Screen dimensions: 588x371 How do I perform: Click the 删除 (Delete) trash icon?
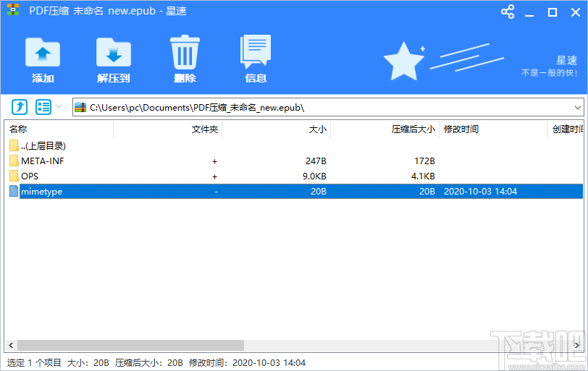coord(185,52)
